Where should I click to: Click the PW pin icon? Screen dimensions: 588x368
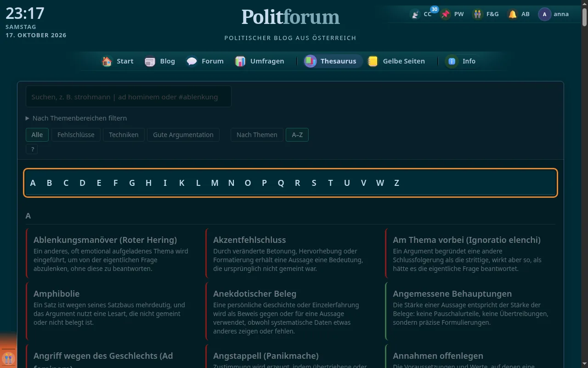pyautogui.click(x=446, y=14)
